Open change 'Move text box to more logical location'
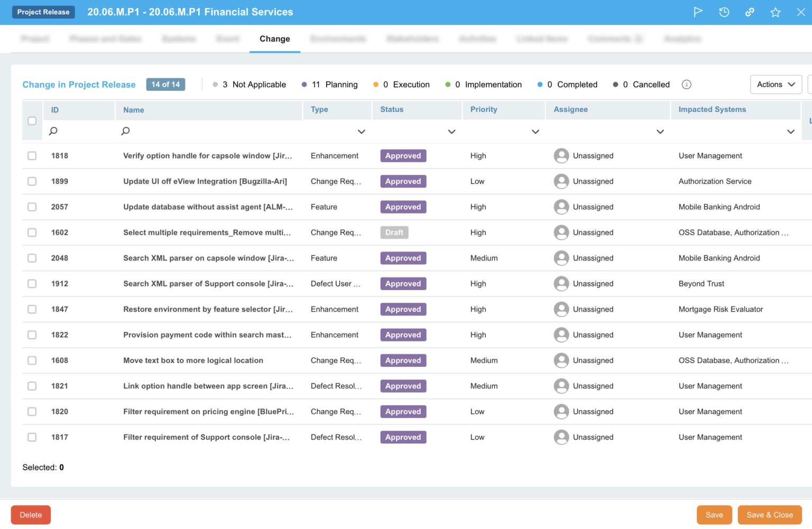The image size is (812, 529). (193, 360)
